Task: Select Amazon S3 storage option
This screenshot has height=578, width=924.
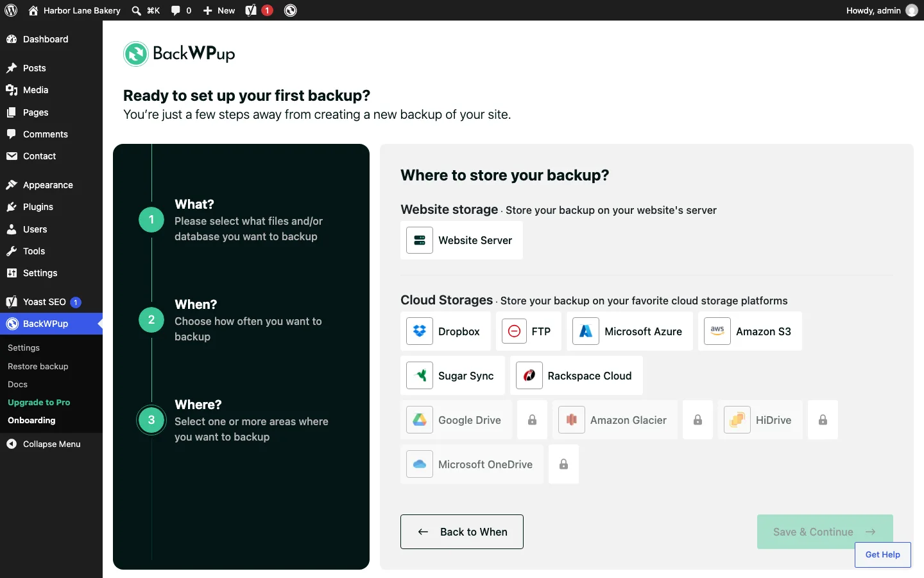Action: coord(750,331)
